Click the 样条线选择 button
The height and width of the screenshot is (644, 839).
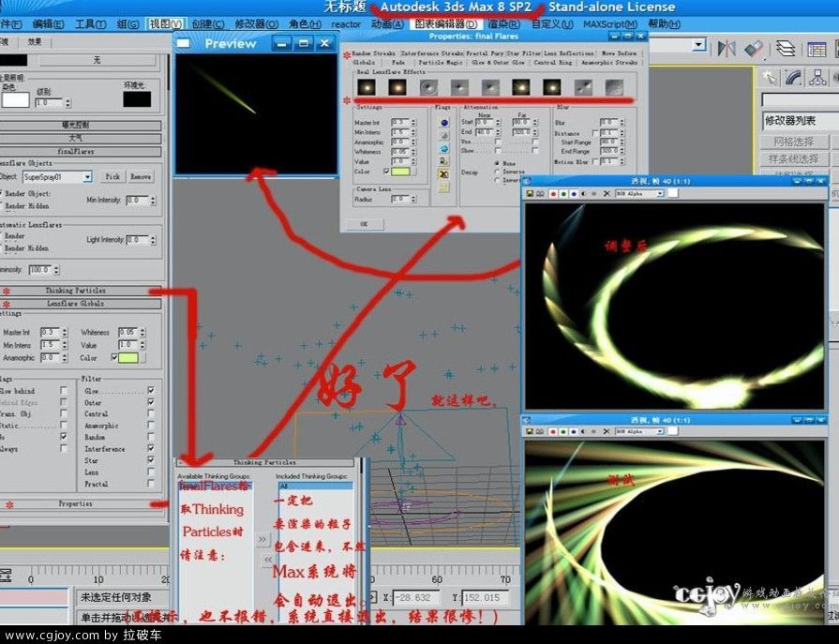[793, 158]
